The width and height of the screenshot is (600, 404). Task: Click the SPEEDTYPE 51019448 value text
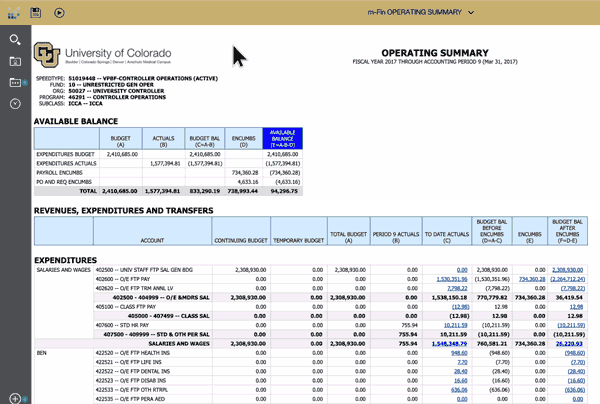tap(143, 78)
